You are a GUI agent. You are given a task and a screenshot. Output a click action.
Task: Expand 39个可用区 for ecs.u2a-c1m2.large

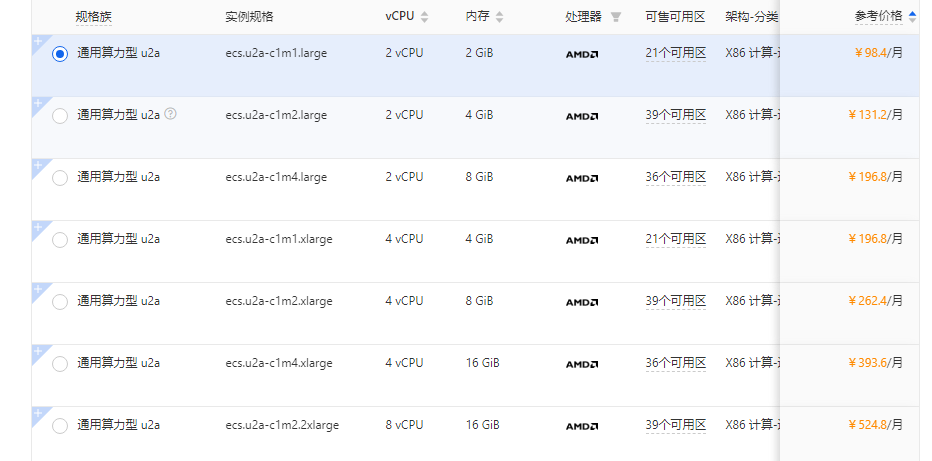[x=675, y=115]
